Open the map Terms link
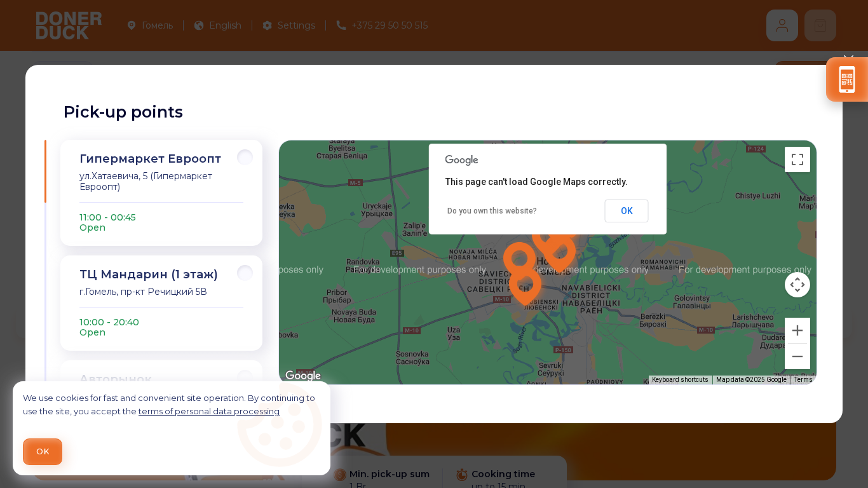This screenshot has width=868, height=488. [x=803, y=380]
